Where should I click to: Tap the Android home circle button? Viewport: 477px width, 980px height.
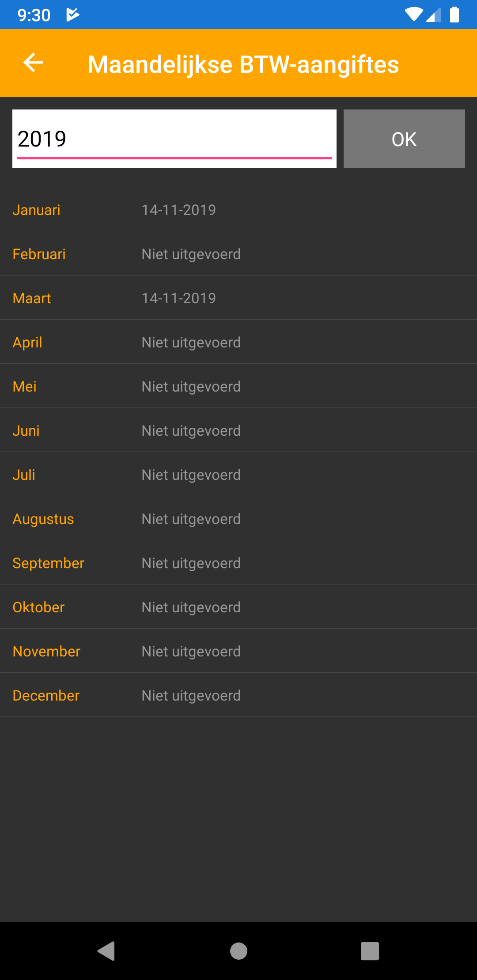tap(238, 951)
